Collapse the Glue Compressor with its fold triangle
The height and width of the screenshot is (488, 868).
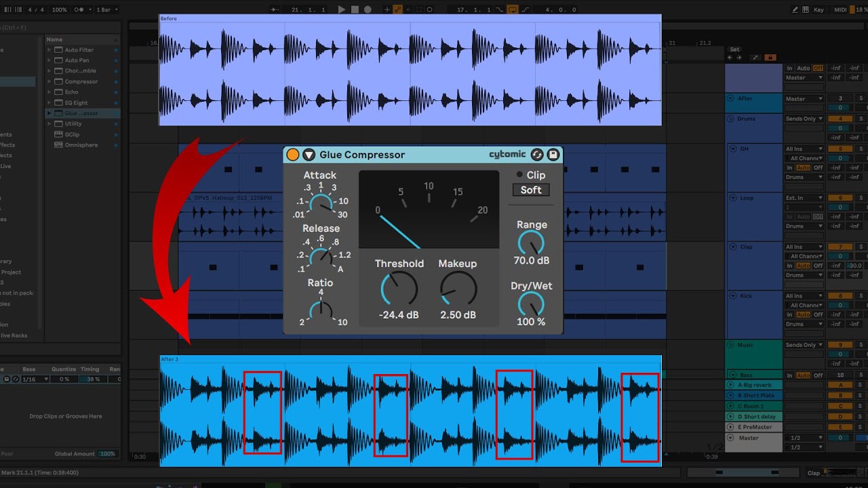(x=309, y=155)
